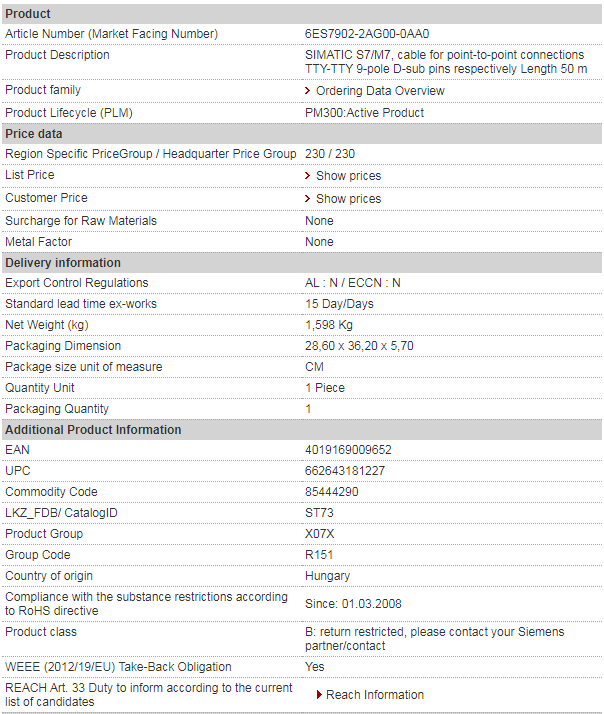
Task: Click the Product section header
Action: pos(302,14)
